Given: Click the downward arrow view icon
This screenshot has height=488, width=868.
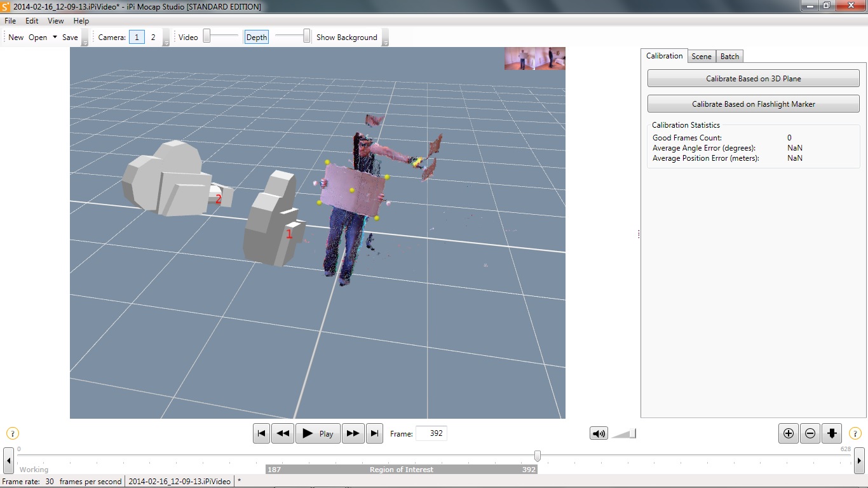Looking at the screenshot, I should (832, 433).
